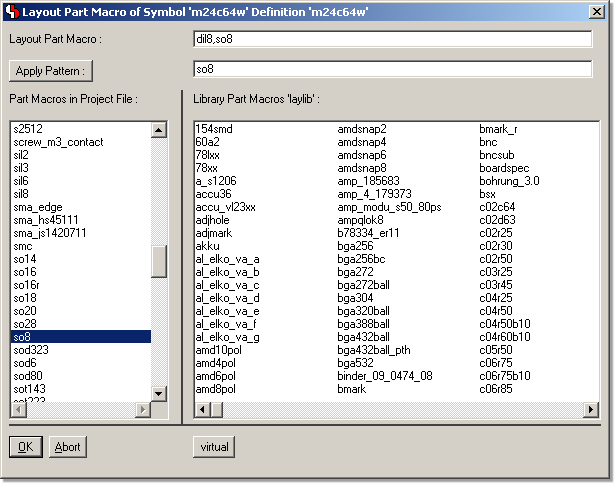Select sil2 in the project macros list
The height and width of the screenshot is (484, 615).
pyautogui.click(x=21, y=155)
